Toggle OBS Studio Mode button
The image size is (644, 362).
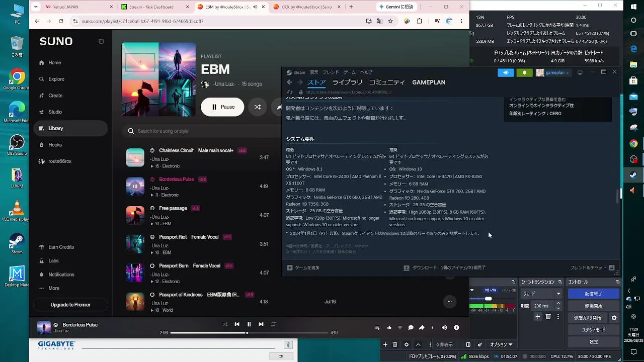pyautogui.click(x=594, y=330)
